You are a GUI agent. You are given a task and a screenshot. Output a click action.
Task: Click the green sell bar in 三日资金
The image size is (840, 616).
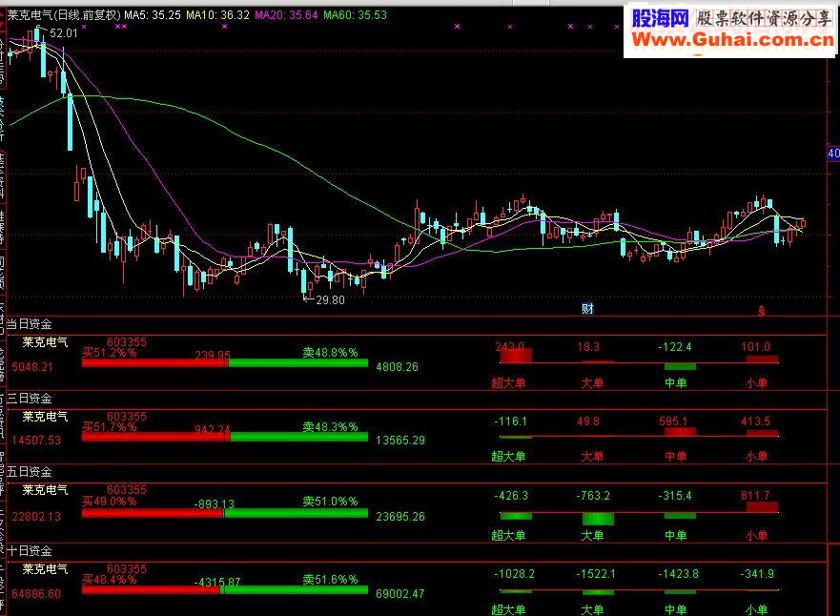click(299, 437)
